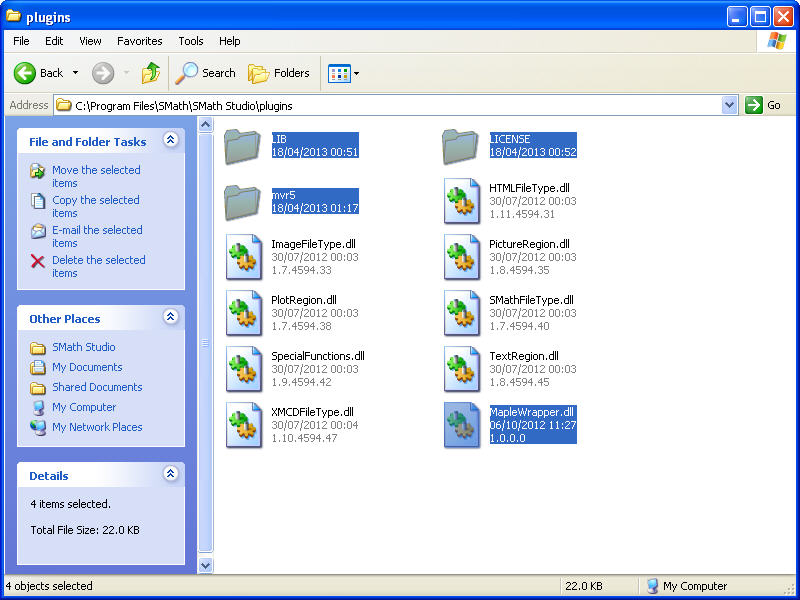Open the Back button history dropdown arrow

(75, 73)
